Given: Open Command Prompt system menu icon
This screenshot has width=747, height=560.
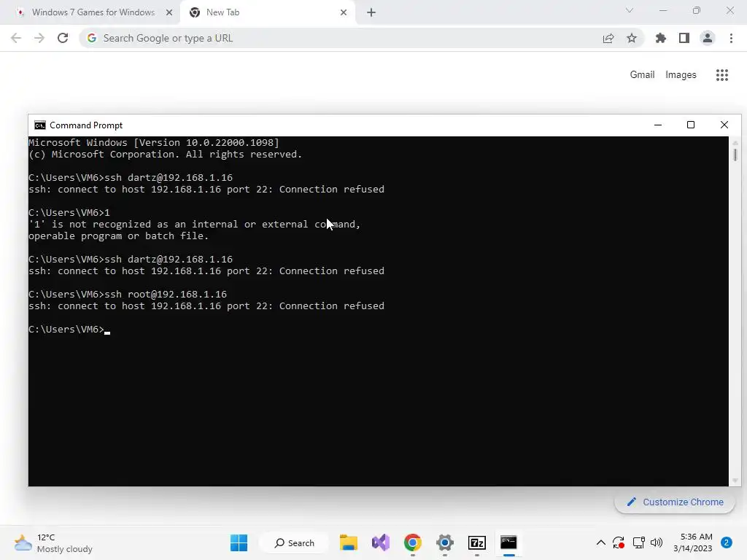Looking at the screenshot, I should (40, 125).
